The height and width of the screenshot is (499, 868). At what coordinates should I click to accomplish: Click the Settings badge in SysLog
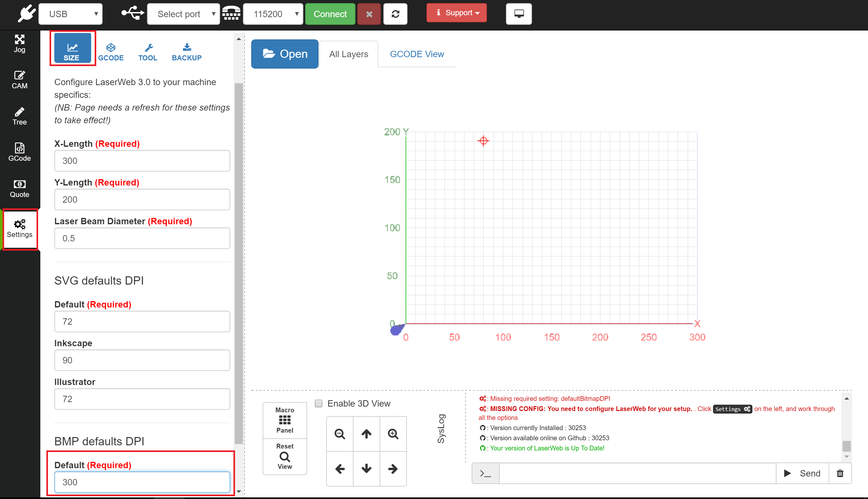click(732, 409)
